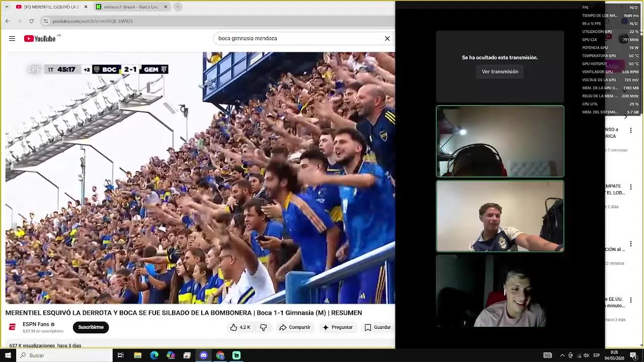Open the options menu for the EE.UU. video
644x362 pixels.
(x=630, y=300)
